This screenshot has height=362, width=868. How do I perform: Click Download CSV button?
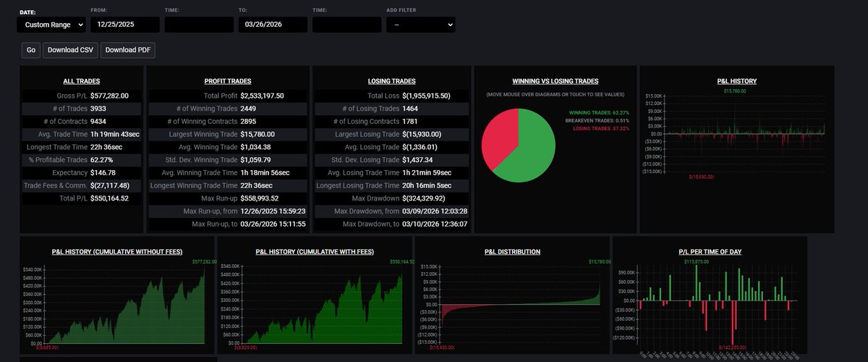pos(70,50)
